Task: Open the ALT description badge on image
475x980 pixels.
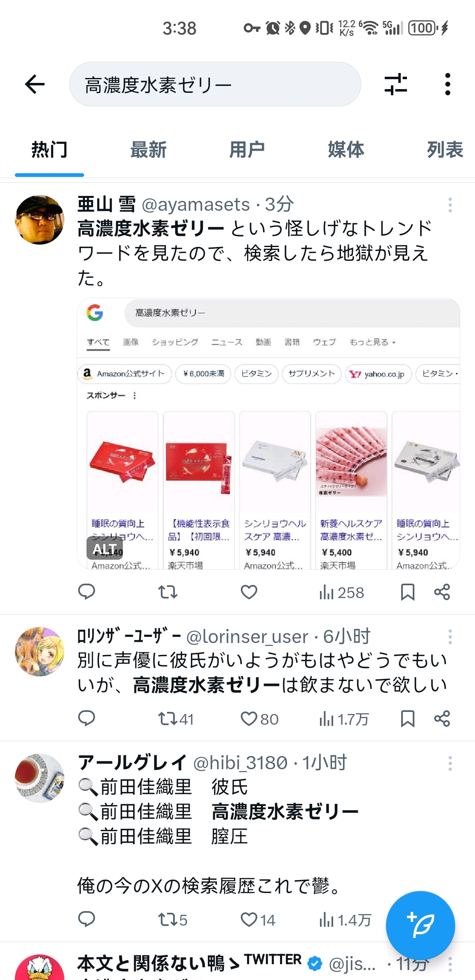Action: (x=105, y=548)
